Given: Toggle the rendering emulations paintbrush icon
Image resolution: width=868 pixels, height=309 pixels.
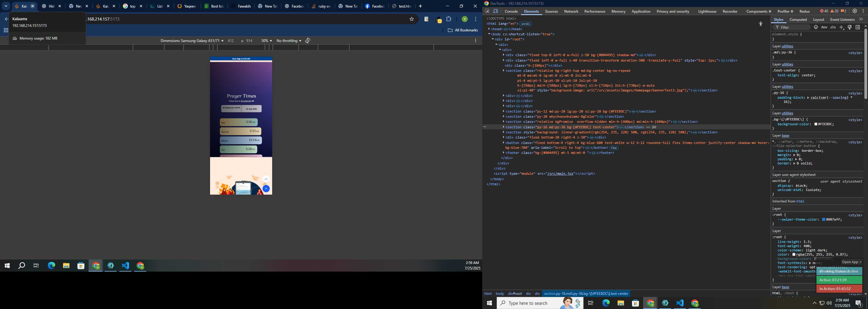Looking at the screenshot, I should click(850, 27).
